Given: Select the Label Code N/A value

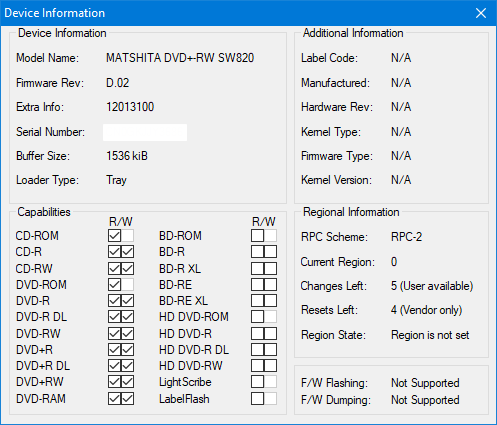Looking at the screenshot, I should coord(401,58).
